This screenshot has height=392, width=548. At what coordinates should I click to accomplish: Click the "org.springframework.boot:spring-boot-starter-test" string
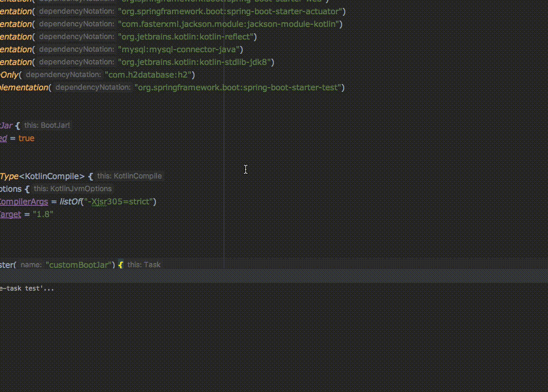pos(238,87)
